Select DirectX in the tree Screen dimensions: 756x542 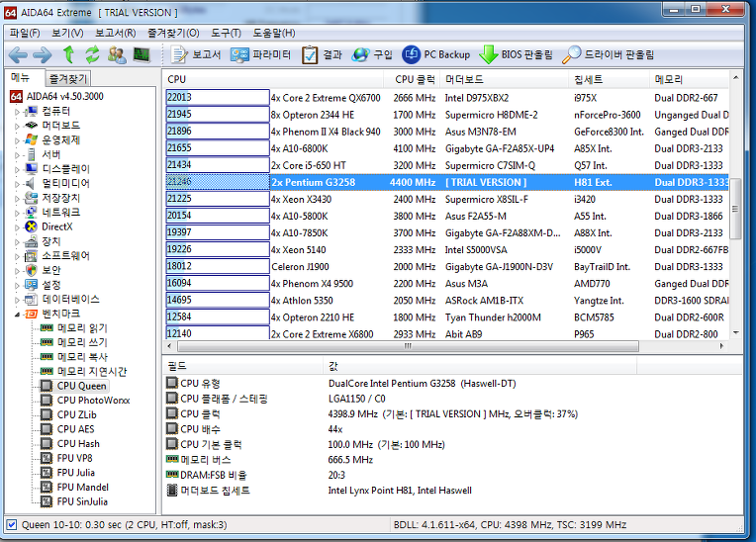(x=56, y=226)
